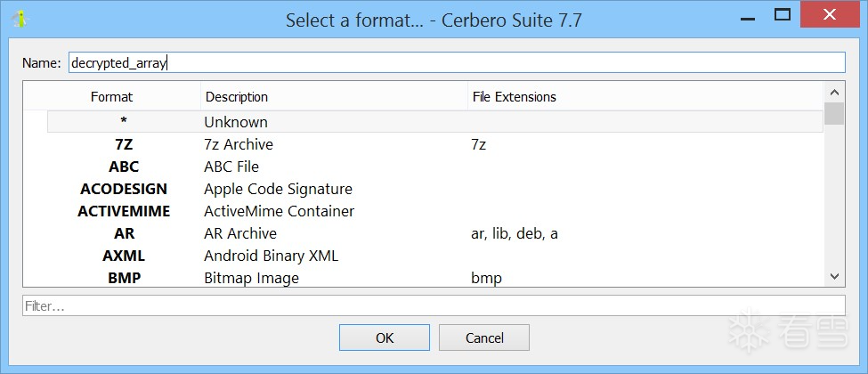Click the Name field with decrypted_array

pos(456,62)
